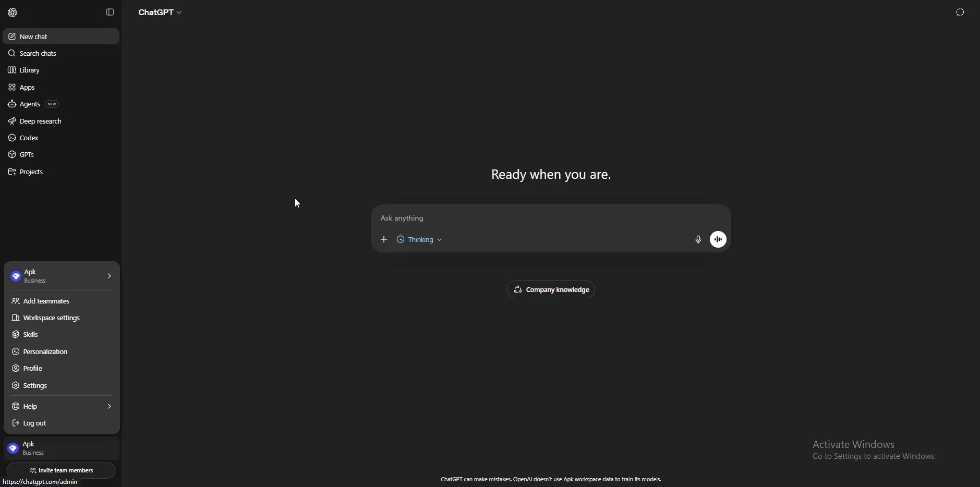Click the microphone dictate icon
This screenshot has height=487, width=980.
698,239
